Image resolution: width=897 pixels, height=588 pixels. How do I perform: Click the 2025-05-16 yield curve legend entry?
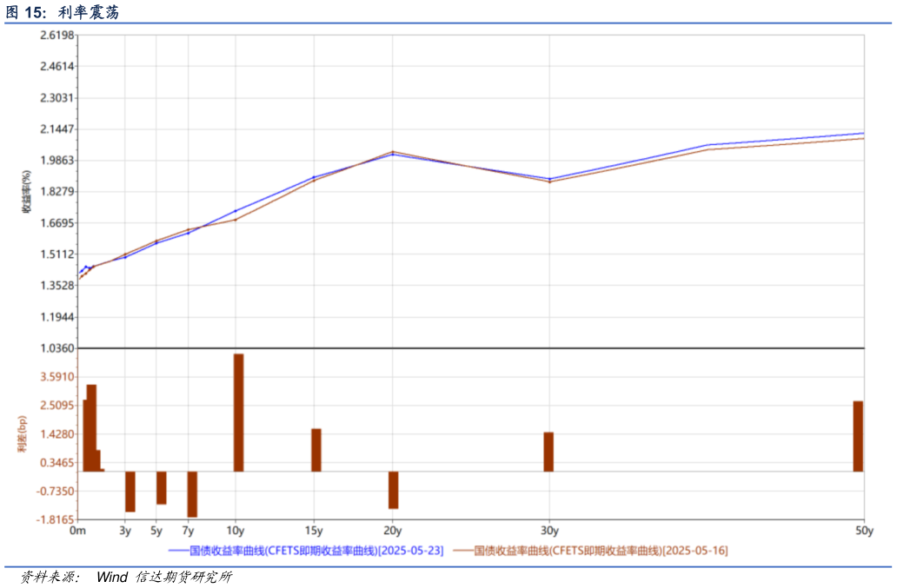pyautogui.click(x=601, y=551)
